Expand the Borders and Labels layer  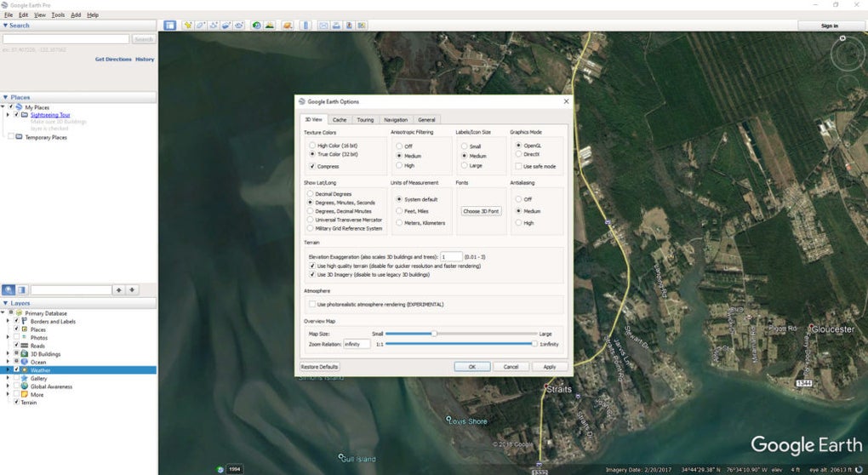[x=9, y=322]
